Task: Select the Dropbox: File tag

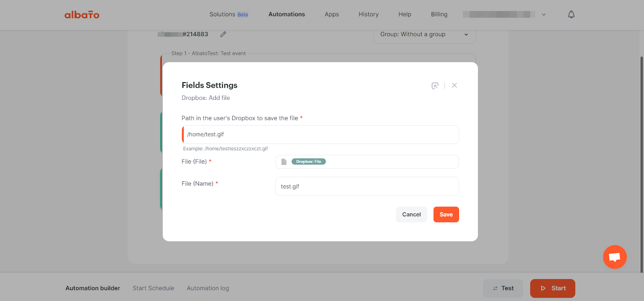Action: 309,162
